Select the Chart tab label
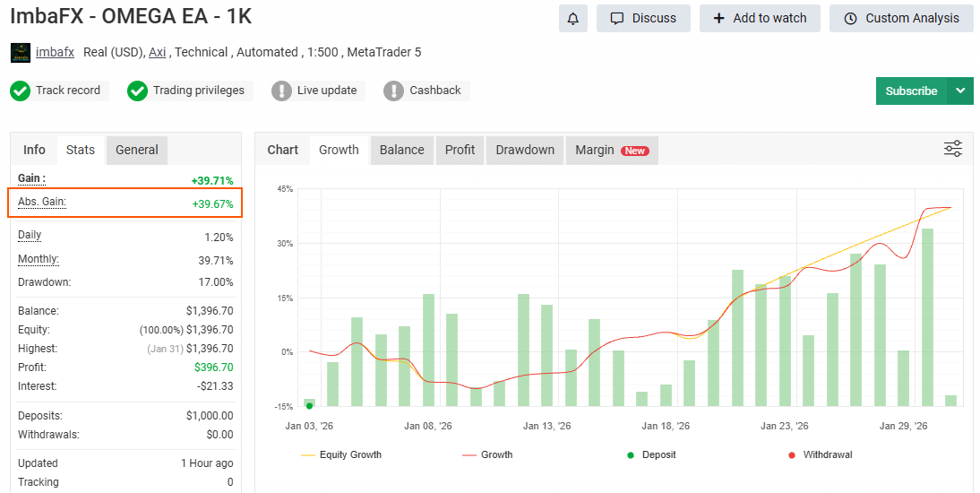 283,151
